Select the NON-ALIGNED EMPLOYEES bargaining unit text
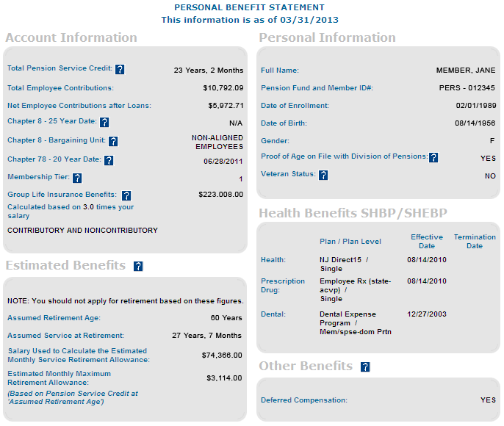 [217, 142]
